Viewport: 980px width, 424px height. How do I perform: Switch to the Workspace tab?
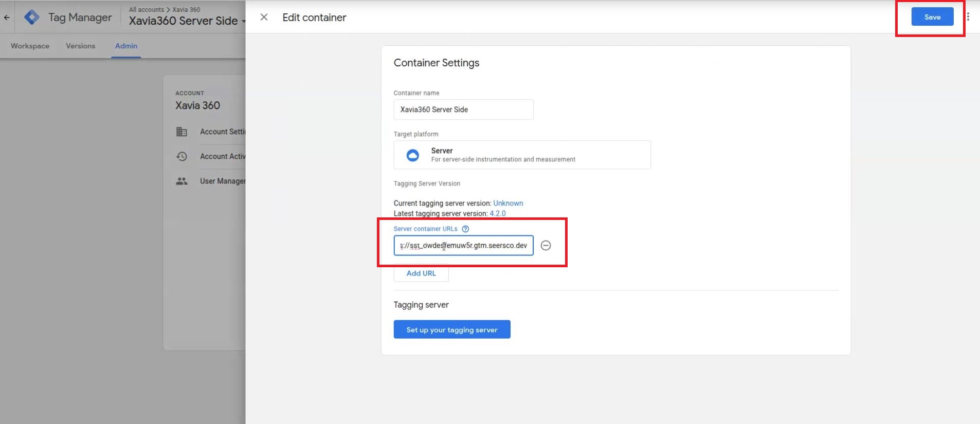(30, 46)
